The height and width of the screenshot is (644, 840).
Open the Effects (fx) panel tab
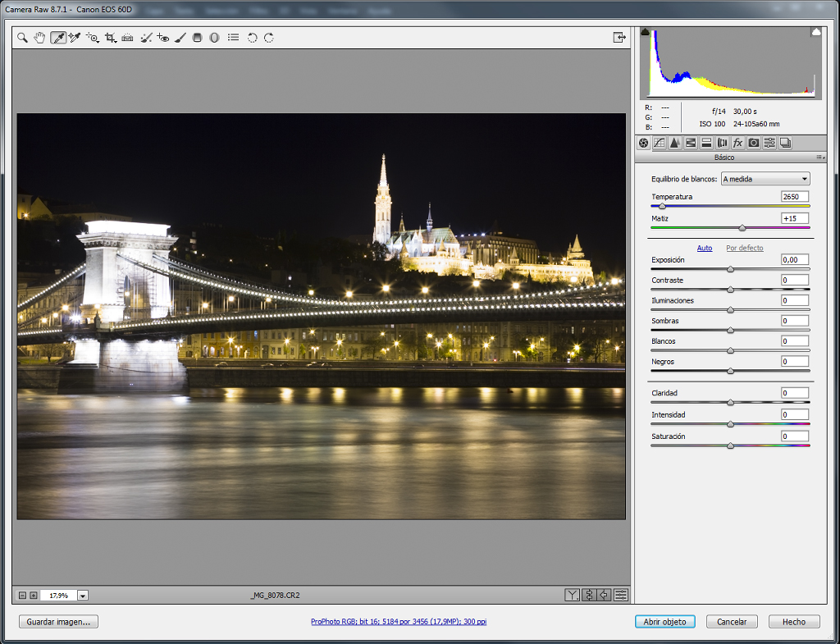point(737,143)
